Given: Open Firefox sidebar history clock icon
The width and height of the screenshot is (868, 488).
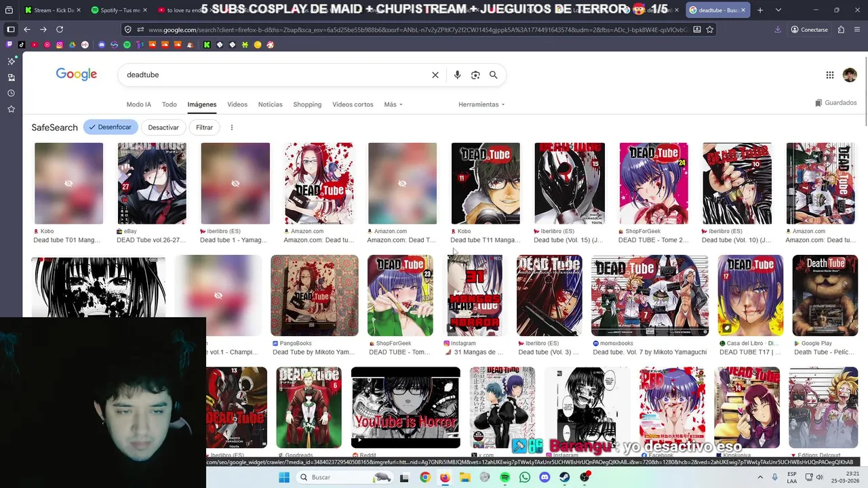Looking at the screenshot, I should point(11,93).
